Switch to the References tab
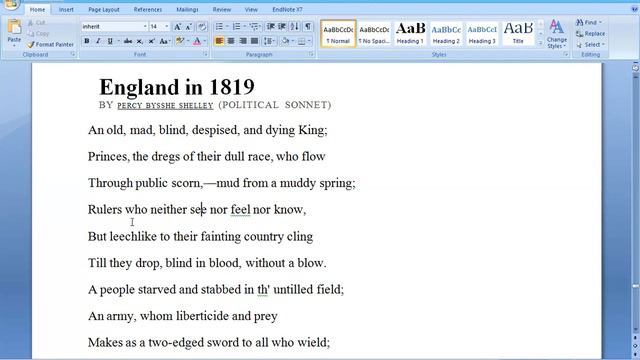The image size is (640, 360). (148, 9)
